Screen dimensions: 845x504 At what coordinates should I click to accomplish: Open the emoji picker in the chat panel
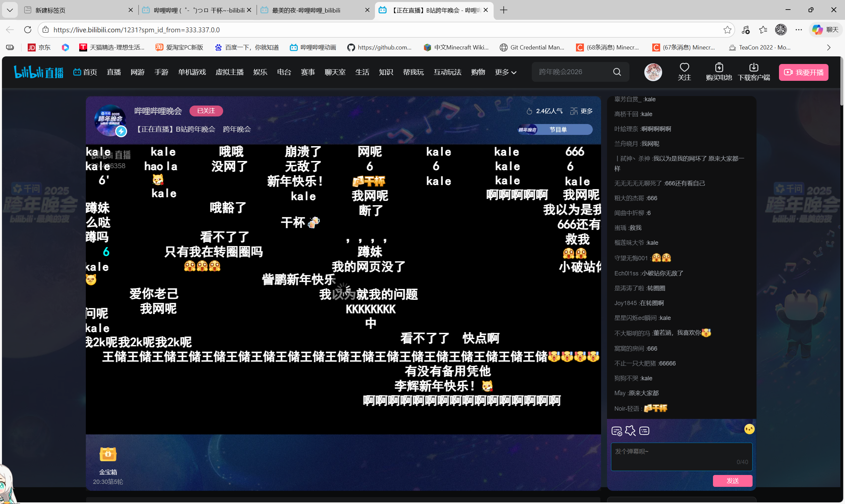750,429
